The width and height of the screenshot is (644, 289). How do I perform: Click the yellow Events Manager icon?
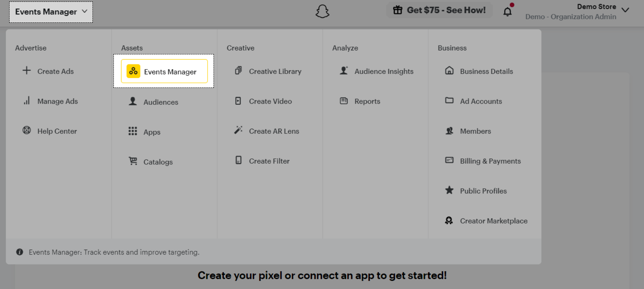pos(133,71)
